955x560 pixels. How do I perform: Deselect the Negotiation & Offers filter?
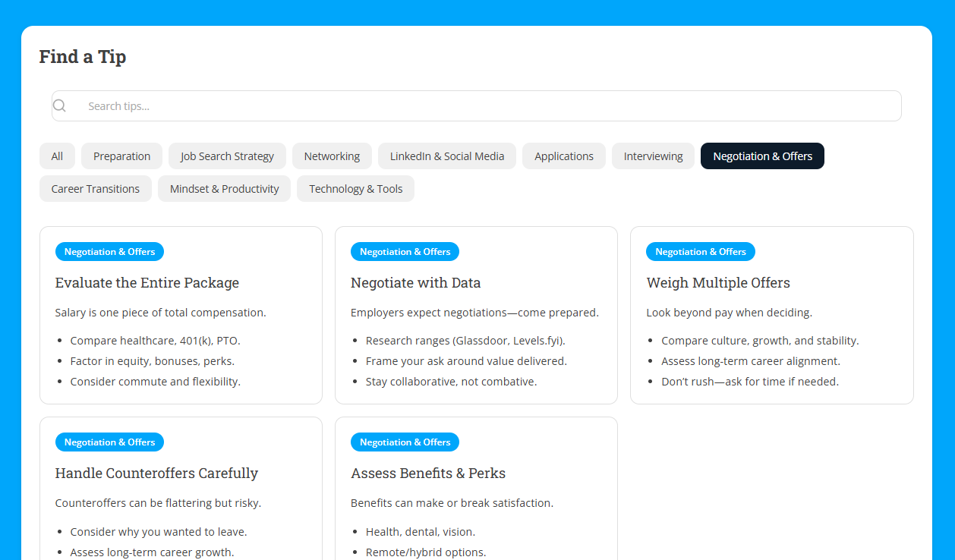click(x=762, y=156)
